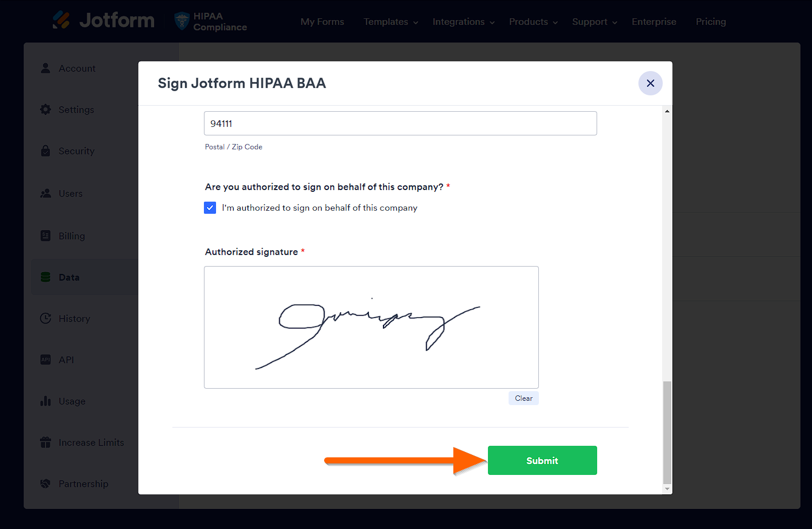This screenshot has height=529, width=812.
Task: Click the Partnership handshake icon
Action: tap(46, 483)
